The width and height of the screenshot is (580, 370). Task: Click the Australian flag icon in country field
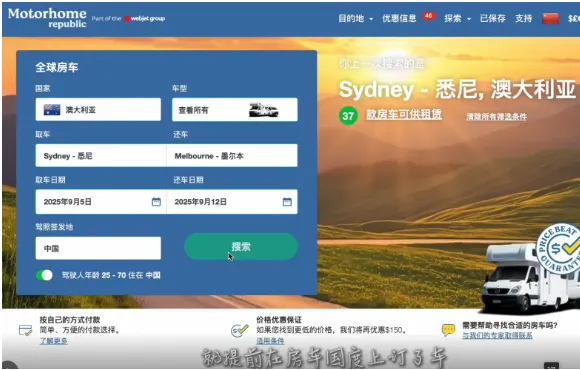pos(52,110)
